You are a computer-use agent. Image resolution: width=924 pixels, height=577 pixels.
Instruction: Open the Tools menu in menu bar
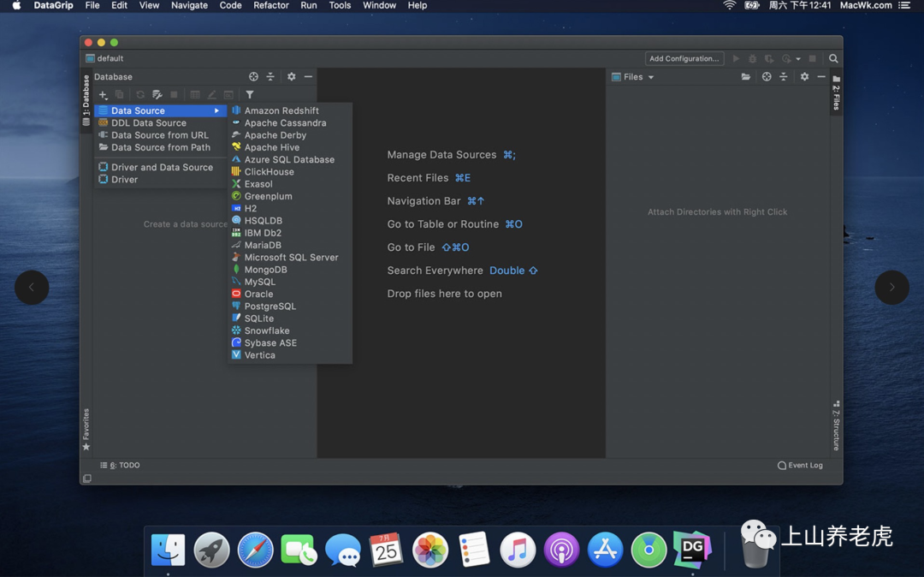[340, 5]
